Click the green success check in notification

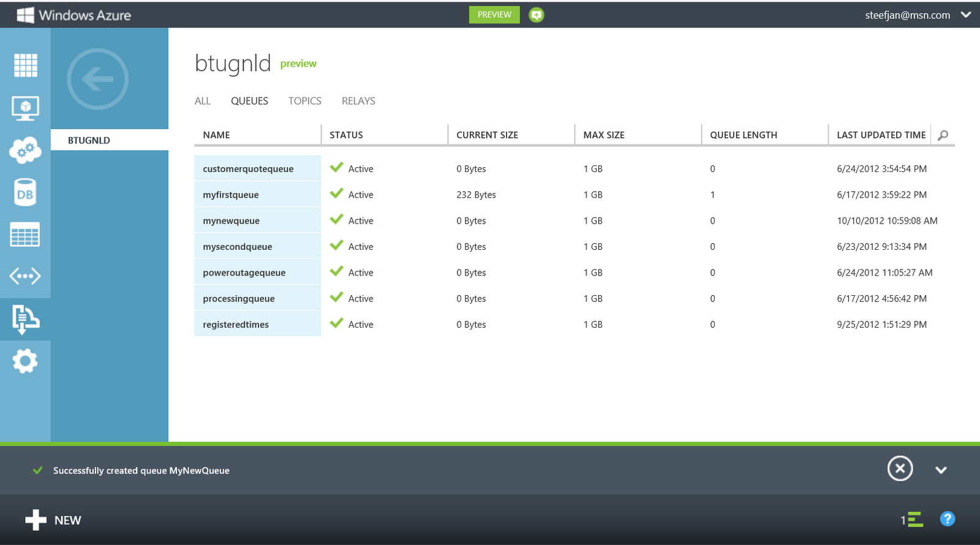pyautogui.click(x=37, y=470)
